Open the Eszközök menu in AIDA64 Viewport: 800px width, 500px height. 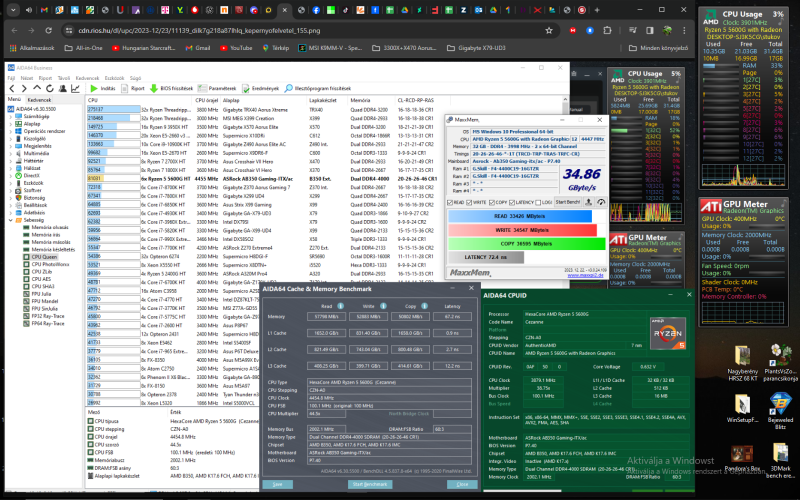pos(114,78)
